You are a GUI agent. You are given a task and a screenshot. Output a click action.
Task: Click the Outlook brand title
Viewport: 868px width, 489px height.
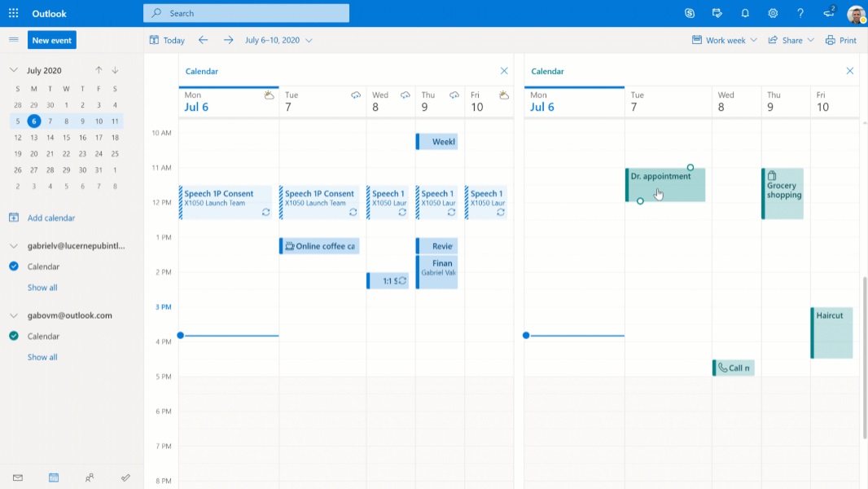click(x=50, y=13)
